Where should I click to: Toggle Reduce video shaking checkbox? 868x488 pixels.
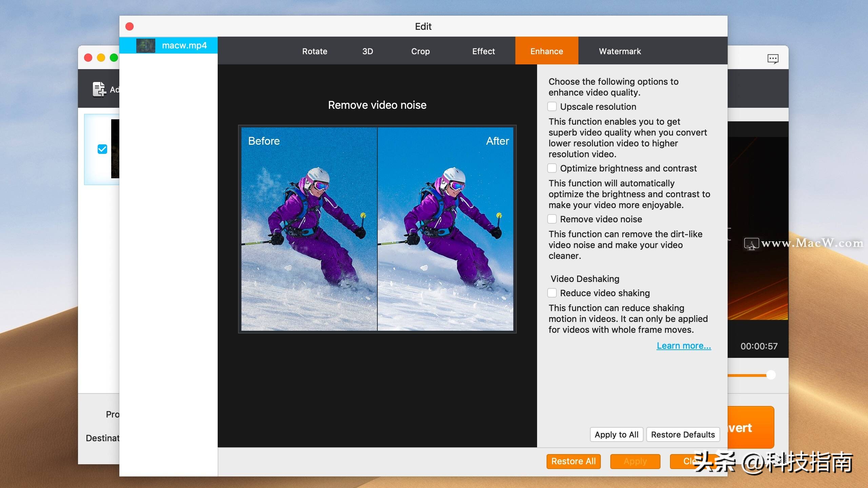coord(552,293)
